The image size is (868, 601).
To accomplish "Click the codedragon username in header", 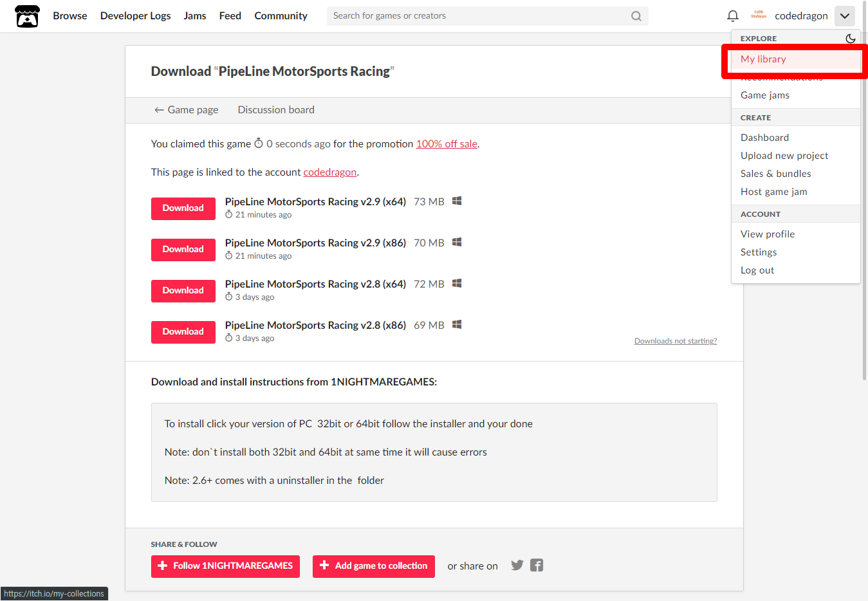I will [x=801, y=16].
